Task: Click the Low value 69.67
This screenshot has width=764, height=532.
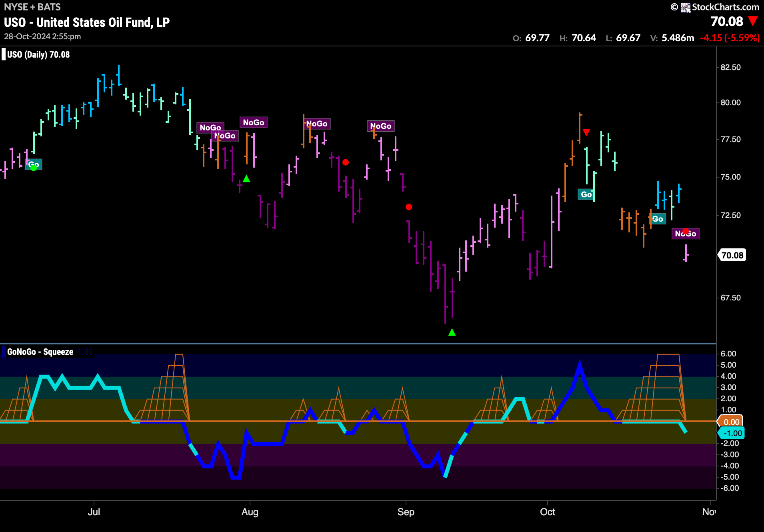Action: [x=628, y=38]
